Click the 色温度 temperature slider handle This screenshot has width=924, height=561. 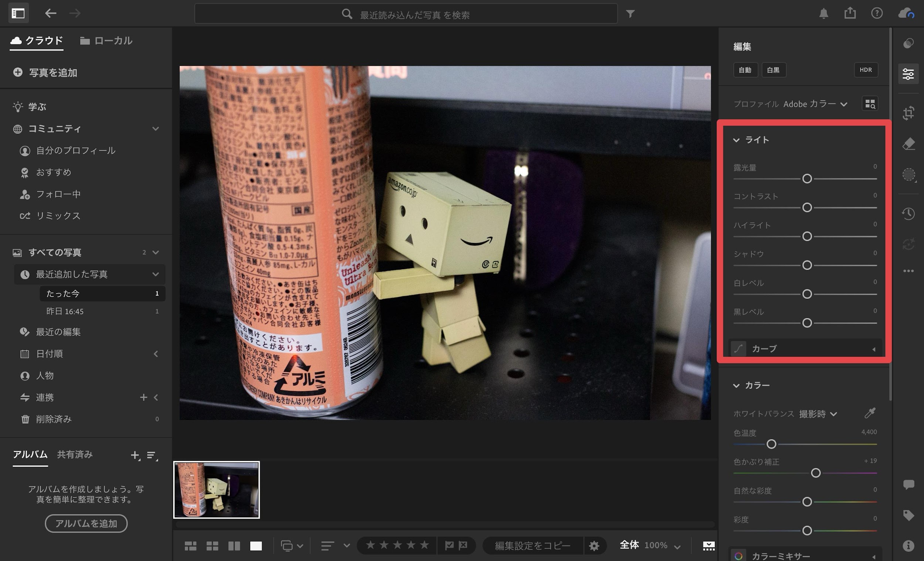point(771,444)
